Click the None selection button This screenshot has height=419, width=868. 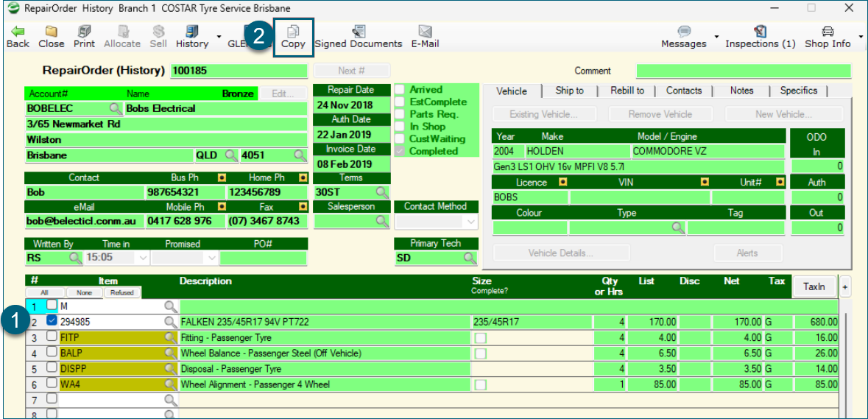tap(85, 293)
